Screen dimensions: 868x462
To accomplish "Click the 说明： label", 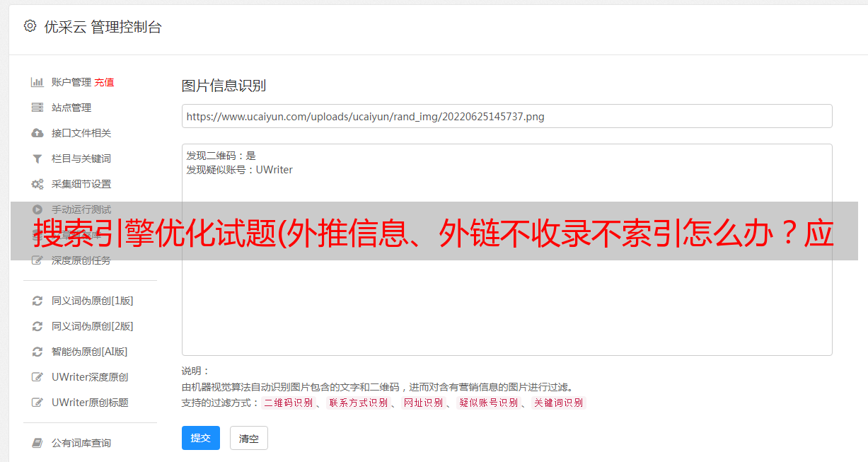I will pyautogui.click(x=195, y=371).
